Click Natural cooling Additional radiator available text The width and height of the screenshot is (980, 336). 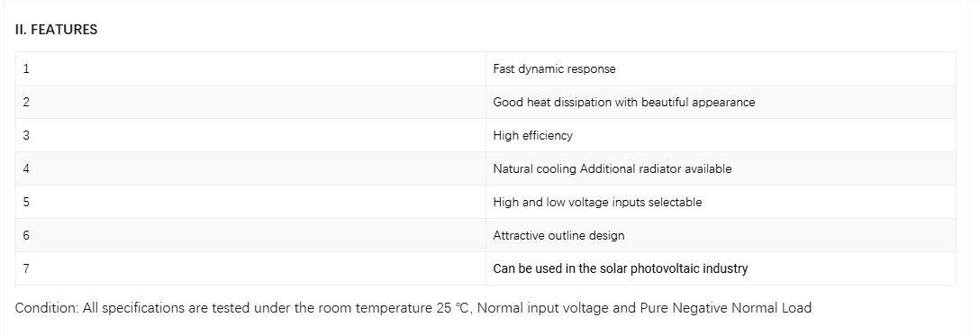pos(612,168)
